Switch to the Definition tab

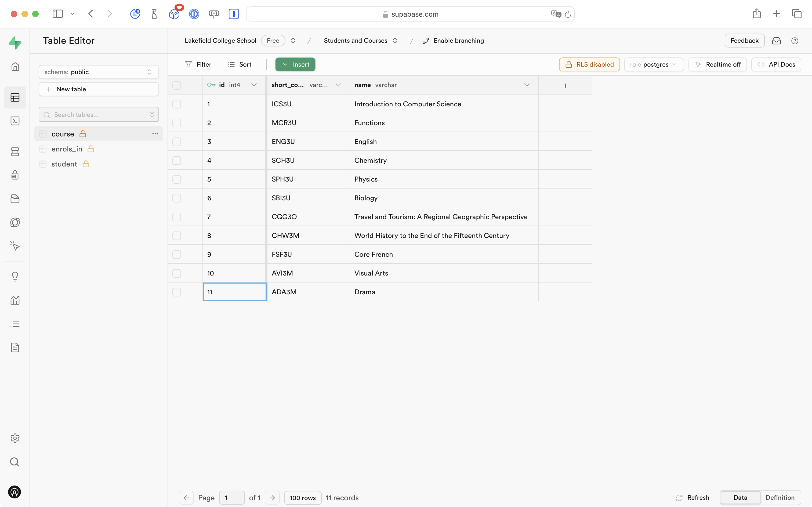[x=780, y=498]
